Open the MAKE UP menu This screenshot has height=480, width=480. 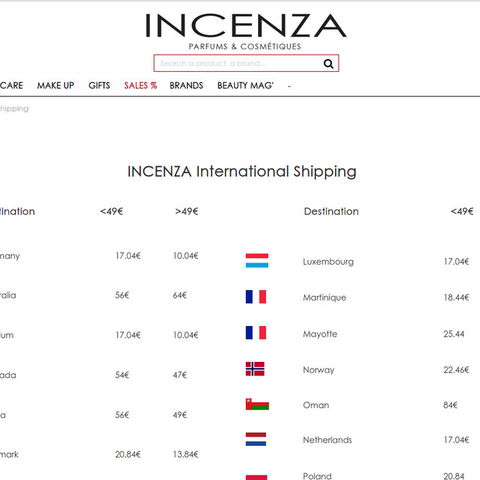click(x=56, y=86)
